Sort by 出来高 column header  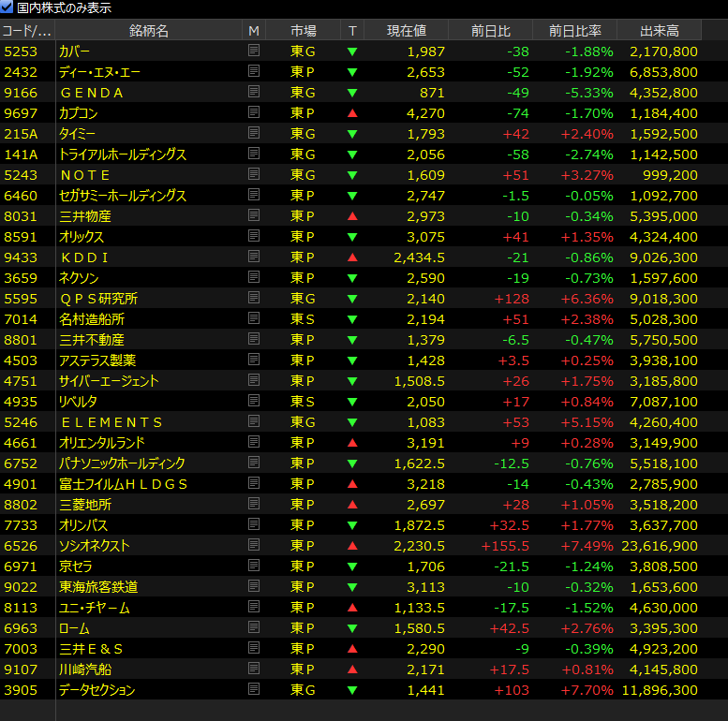(x=660, y=31)
